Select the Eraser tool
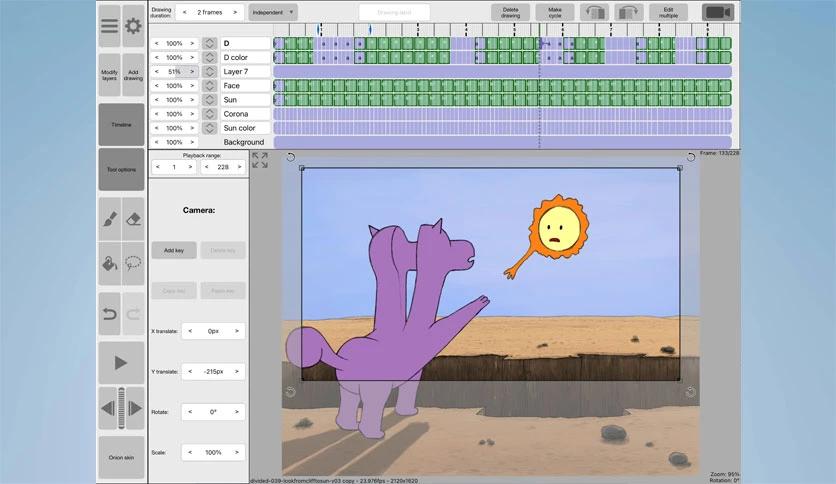This screenshot has width=836, height=484. 133,218
